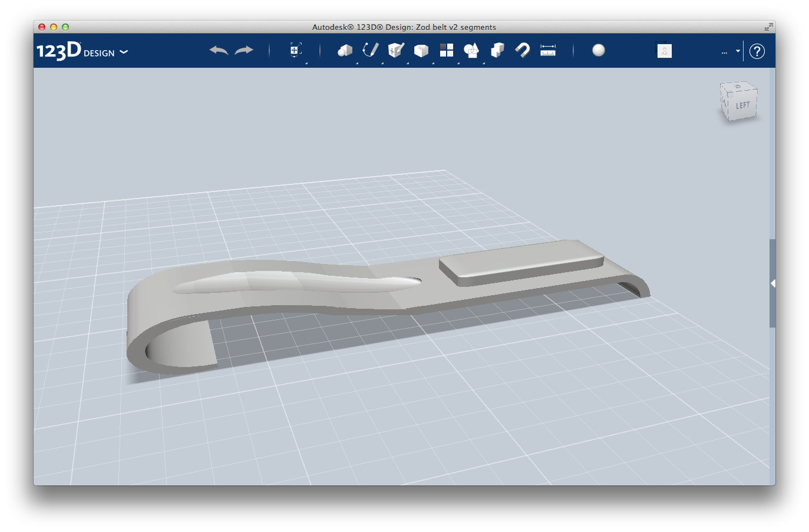Screen dimensions: 809x532
Task: Open the 123D Design application menu
Action: pyautogui.click(x=82, y=51)
